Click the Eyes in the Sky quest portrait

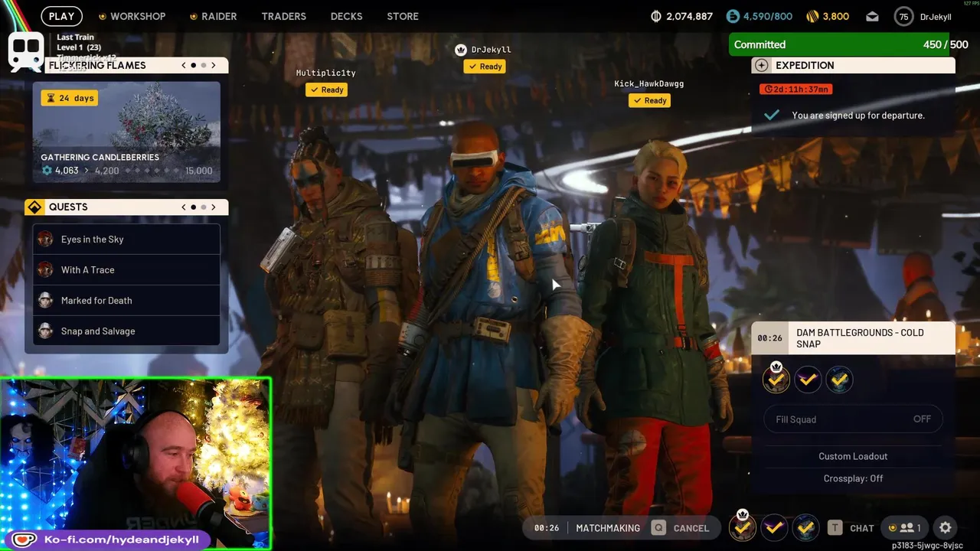(x=45, y=239)
